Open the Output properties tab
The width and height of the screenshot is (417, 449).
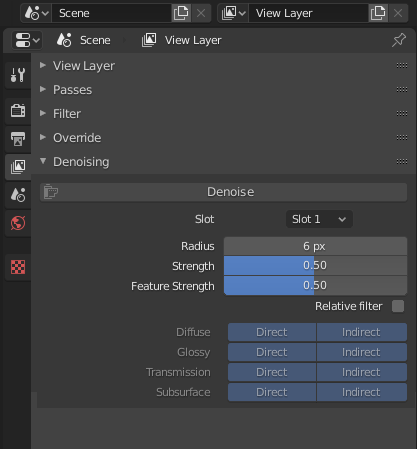(18, 139)
